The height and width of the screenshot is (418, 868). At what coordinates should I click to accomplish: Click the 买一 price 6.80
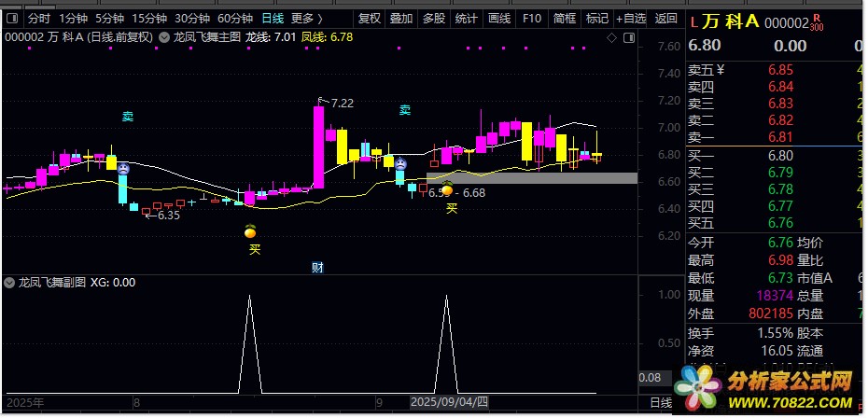click(x=780, y=156)
